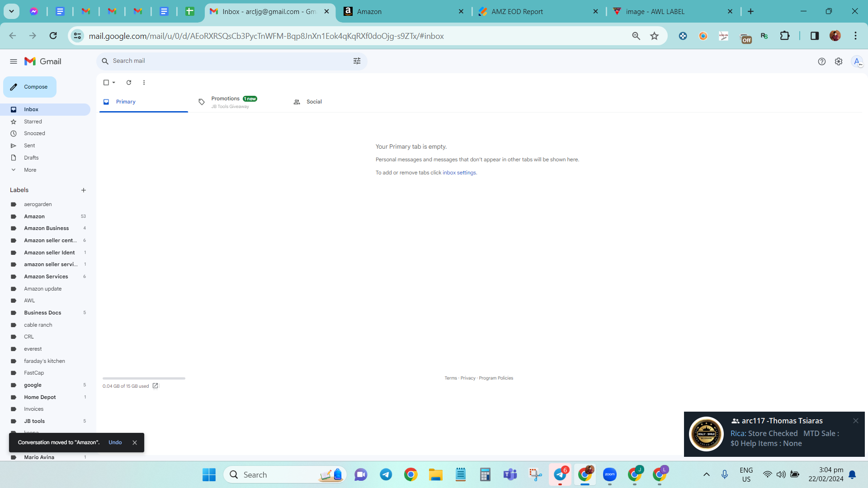Click the browser zoom magnifier icon
Viewport: 868px width, 488px height.
pyautogui.click(x=636, y=36)
